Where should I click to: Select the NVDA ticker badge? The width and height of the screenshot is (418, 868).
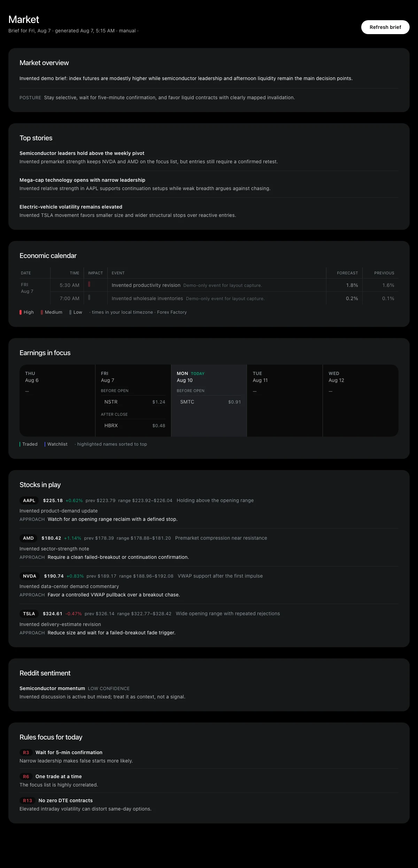30,576
